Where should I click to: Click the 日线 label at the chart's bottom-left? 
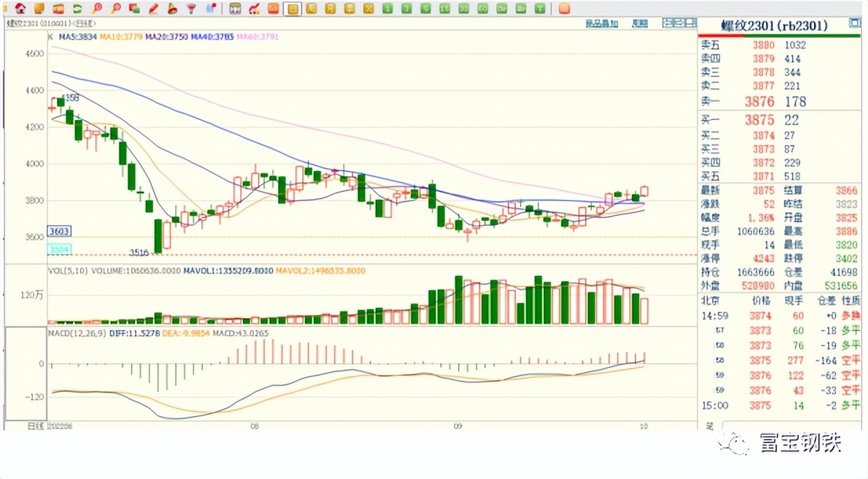[x=35, y=425]
